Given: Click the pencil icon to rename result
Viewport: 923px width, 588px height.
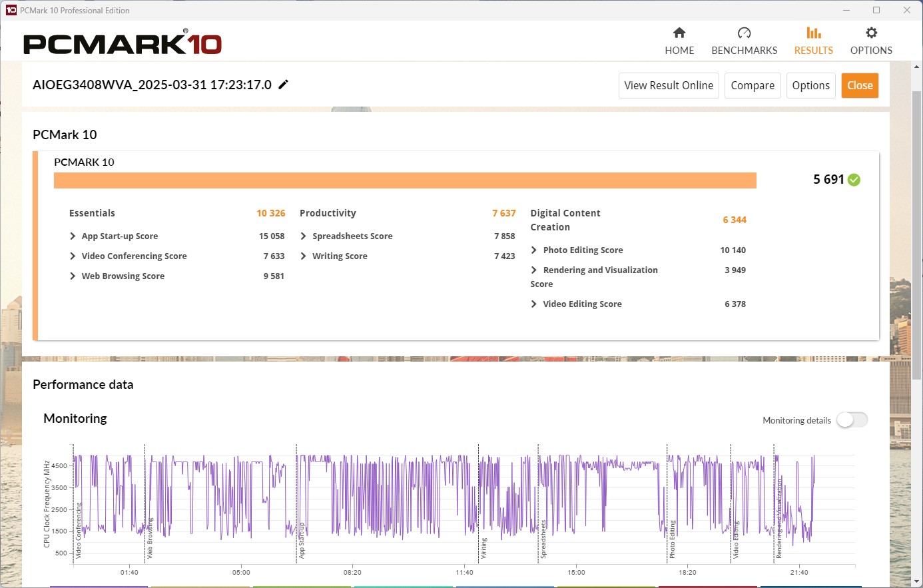Looking at the screenshot, I should (x=283, y=85).
